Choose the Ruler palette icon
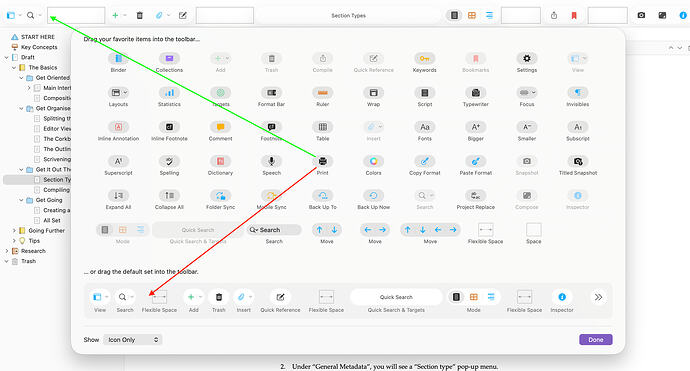This screenshot has height=371, width=690. pos(322,93)
